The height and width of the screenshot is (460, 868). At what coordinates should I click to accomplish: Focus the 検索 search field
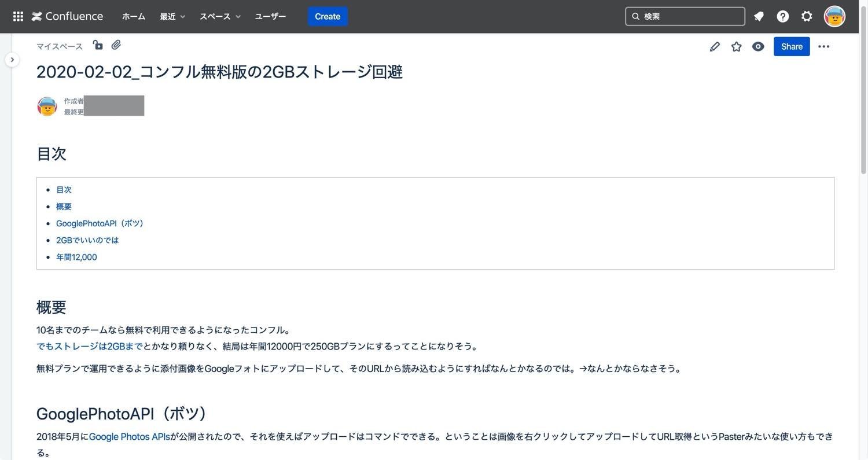[685, 16]
